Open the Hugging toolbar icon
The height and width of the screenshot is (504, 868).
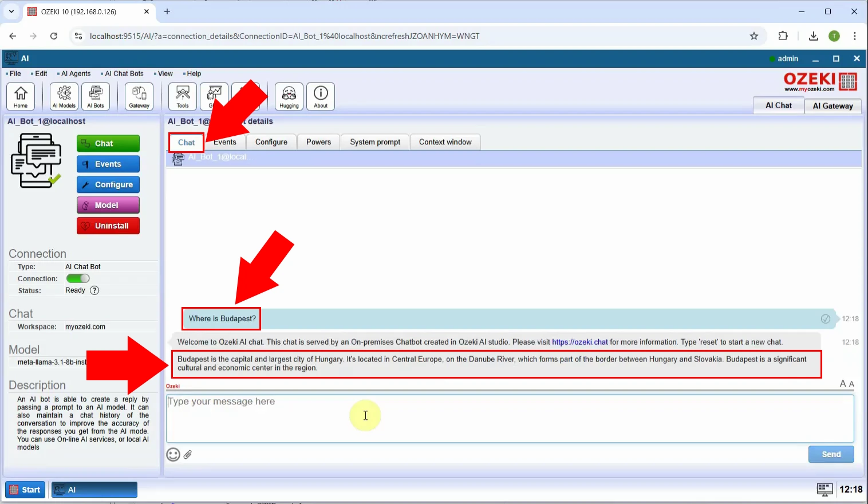[x=289, y=96]
